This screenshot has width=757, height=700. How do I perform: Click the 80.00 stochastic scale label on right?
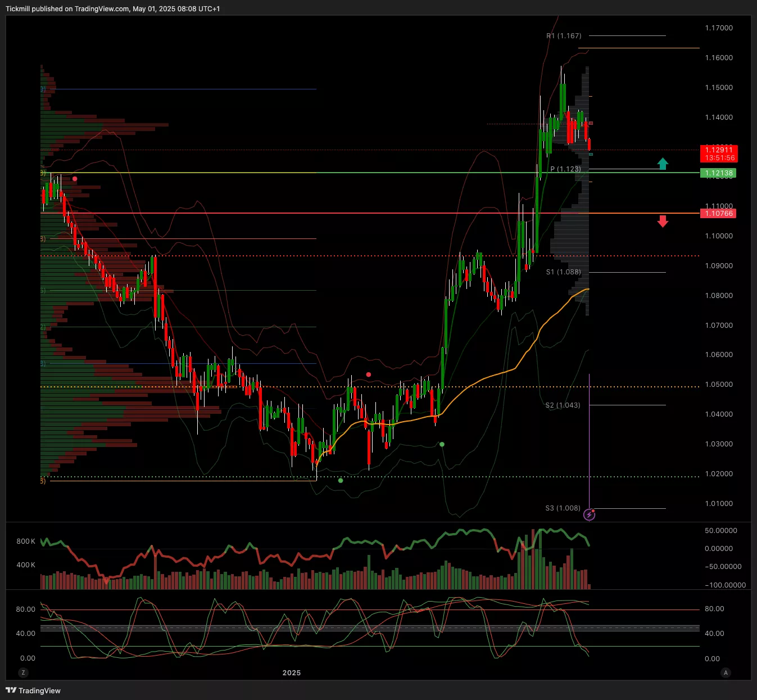coord(714,609)
